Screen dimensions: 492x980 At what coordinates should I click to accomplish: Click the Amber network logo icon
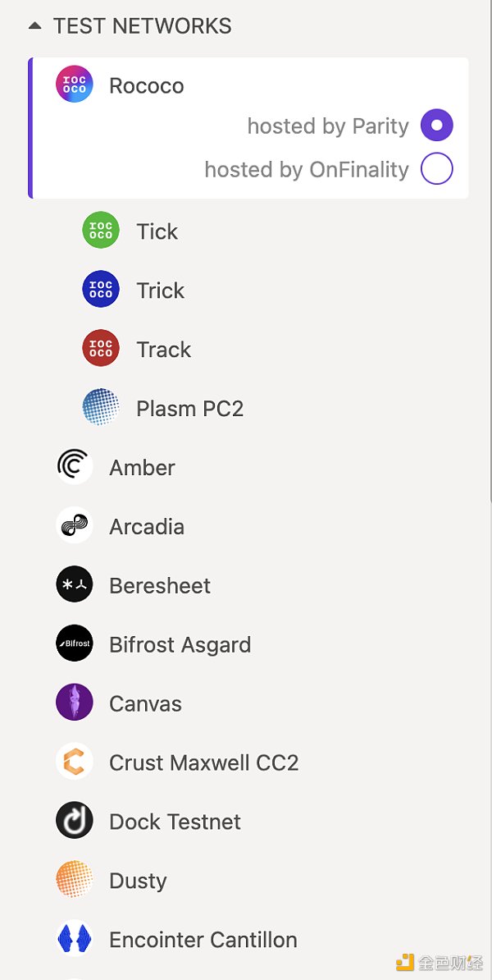tap(74, 467)
